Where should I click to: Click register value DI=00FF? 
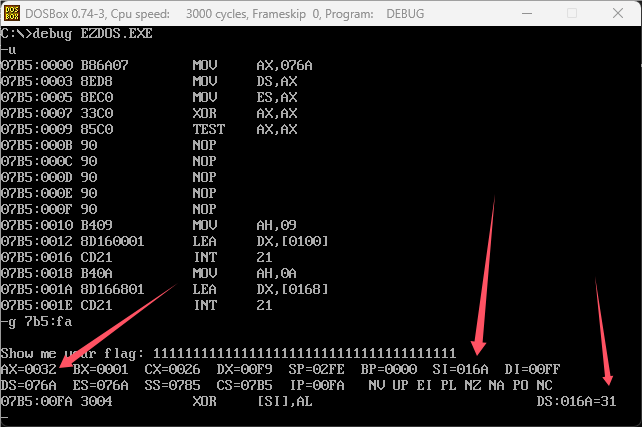(x=532, y=369)
